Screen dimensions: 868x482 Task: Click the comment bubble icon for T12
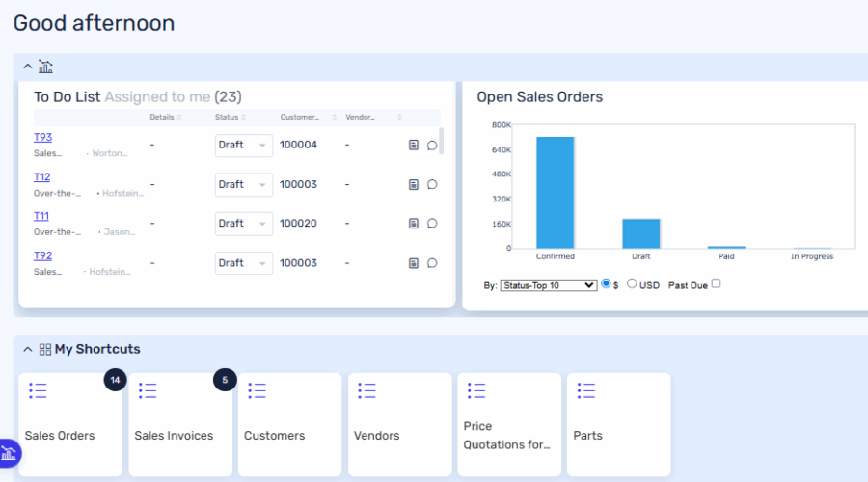click(432, 184)
